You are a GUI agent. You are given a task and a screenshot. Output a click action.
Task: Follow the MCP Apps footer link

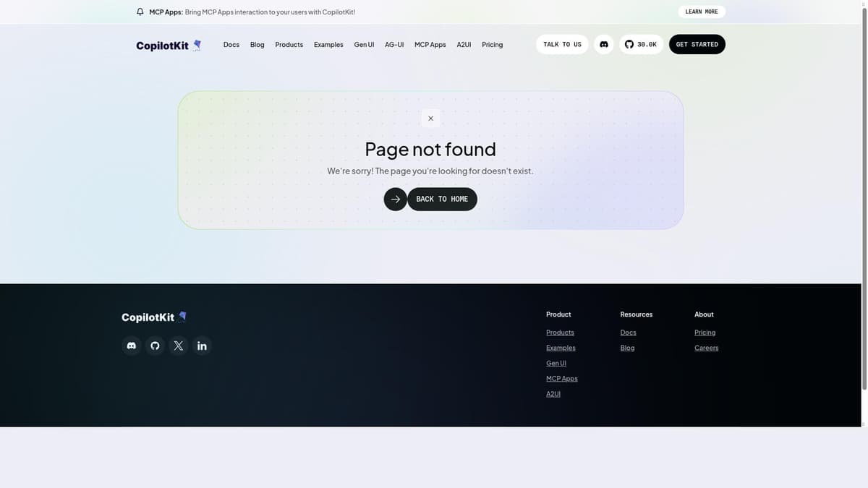[561, 379]
